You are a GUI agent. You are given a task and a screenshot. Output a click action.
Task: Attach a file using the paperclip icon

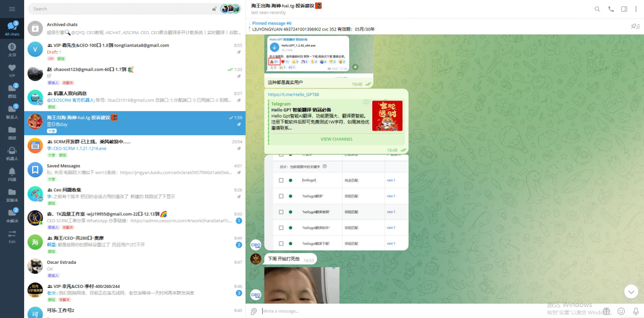pos(253,311)
